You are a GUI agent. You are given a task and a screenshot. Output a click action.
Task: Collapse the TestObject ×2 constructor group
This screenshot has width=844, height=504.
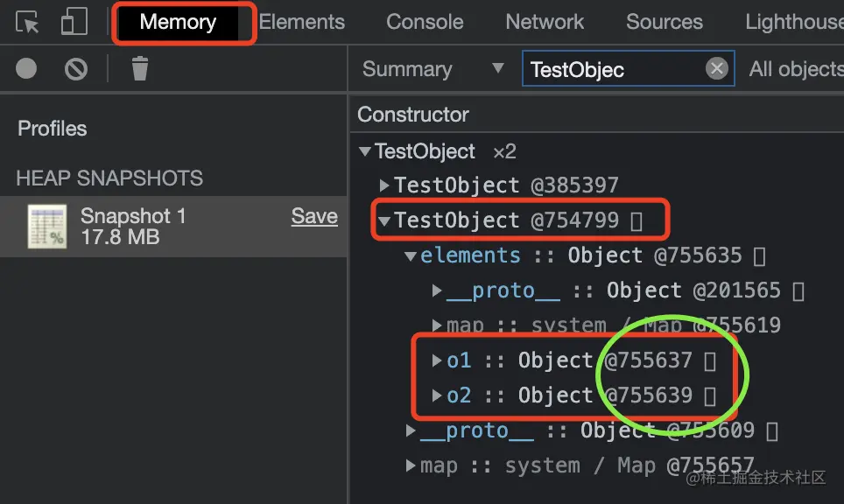pyautogui.click(x=365, y=151)
